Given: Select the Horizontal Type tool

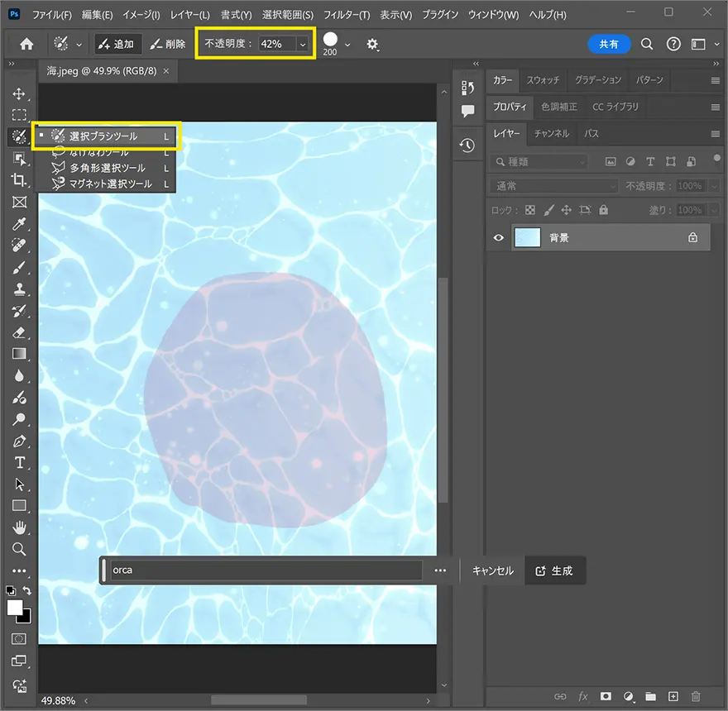Looking at the screenshot, I should pos(18,463).
